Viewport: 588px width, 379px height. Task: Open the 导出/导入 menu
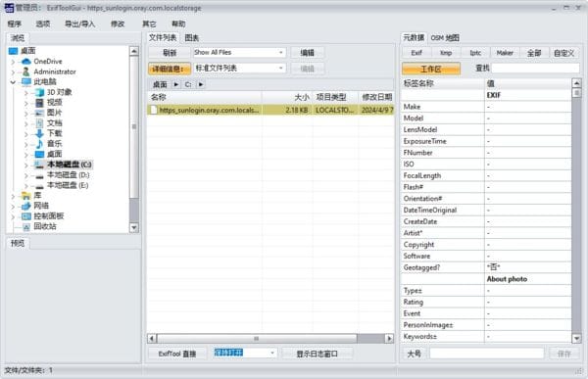click(x=80, y=24)
